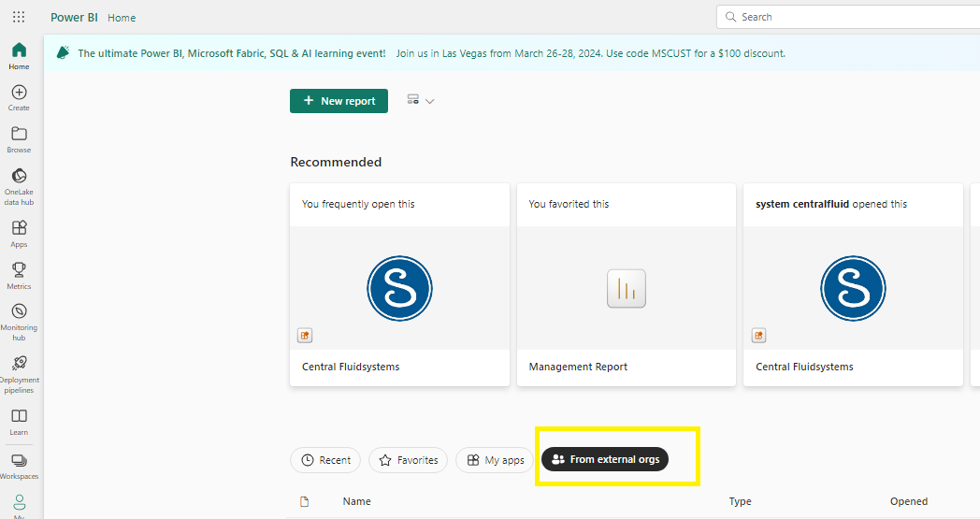
Task: Switch to the Recent tab
Action: coord(325,460)
